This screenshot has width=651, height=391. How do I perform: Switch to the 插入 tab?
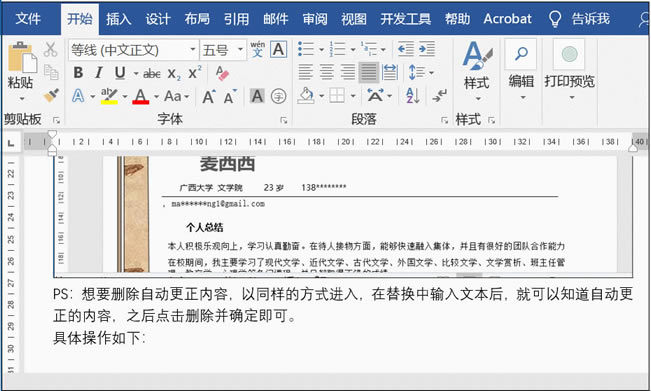pos(119,19)
